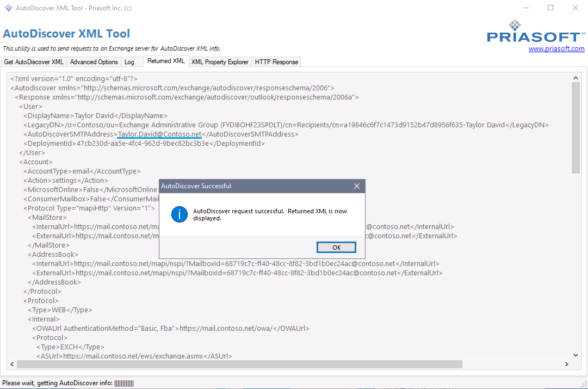Click the OWAUrl AuthenticationMethod line

[x=171, y=329]
